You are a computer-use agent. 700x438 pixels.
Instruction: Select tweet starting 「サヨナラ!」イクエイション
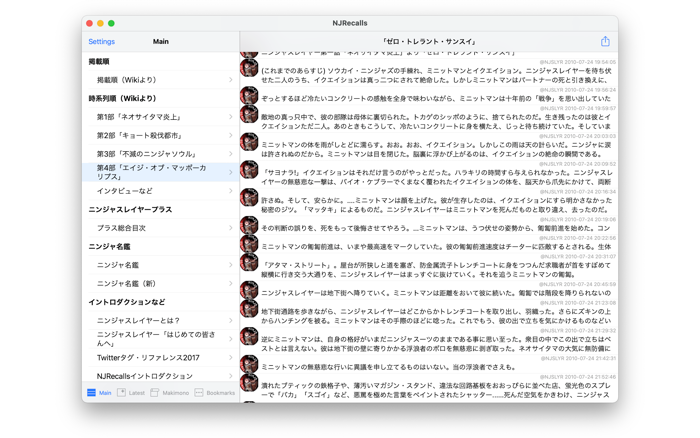(x=429, y=175)
